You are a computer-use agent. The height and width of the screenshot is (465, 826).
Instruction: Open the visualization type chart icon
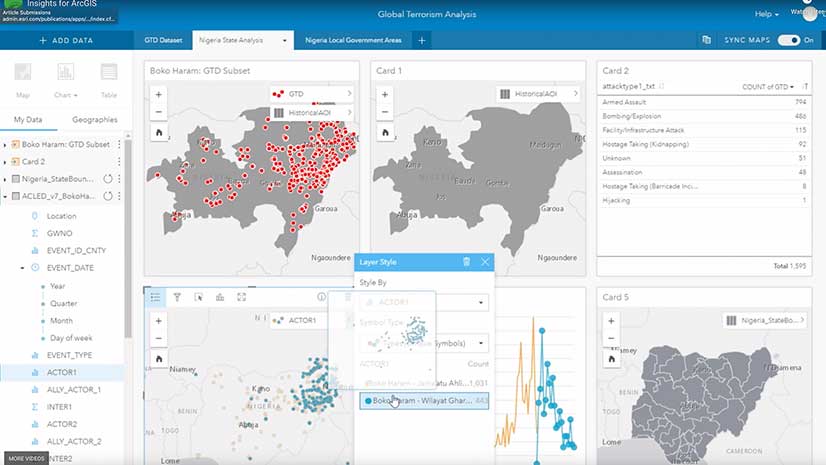220,298
